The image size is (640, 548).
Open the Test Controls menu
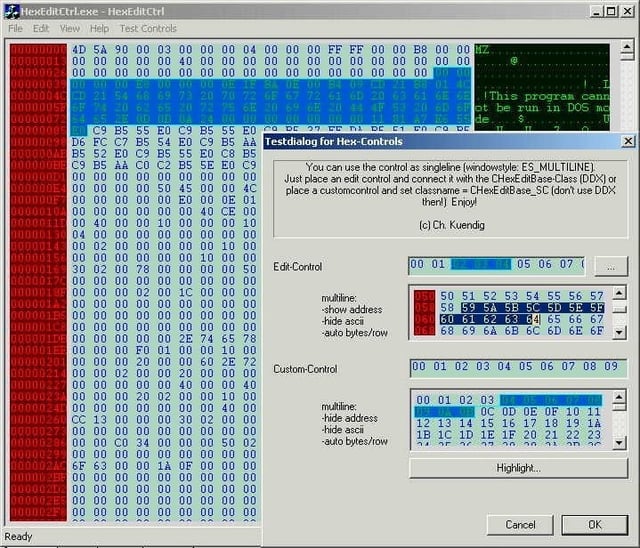pyautogui.click(x=148, y=29)
